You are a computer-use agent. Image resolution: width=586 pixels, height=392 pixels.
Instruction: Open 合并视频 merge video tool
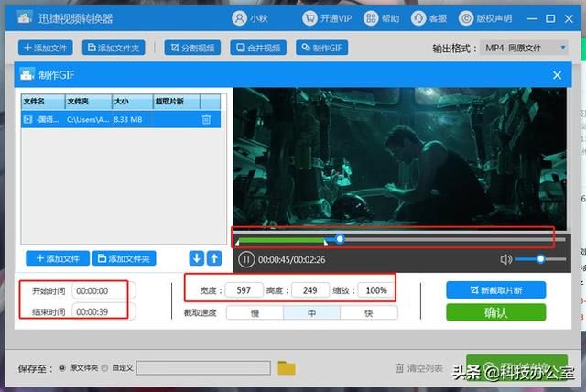pos(258,48)
